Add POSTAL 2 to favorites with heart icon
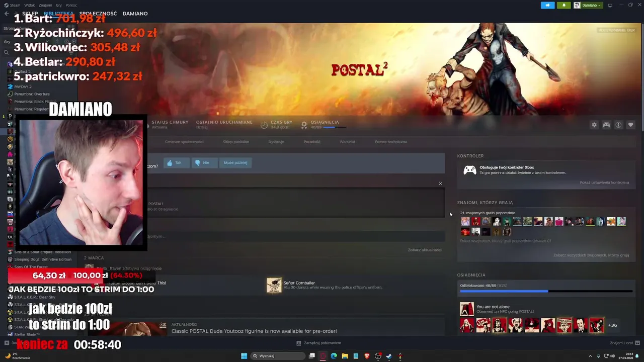The width and height of the screenshot is (644, 362). point(630,125)
